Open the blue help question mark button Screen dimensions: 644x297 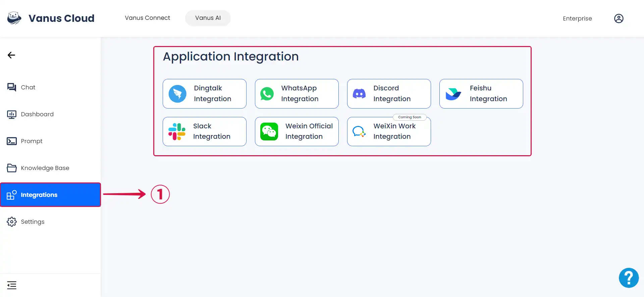(629, 278)
